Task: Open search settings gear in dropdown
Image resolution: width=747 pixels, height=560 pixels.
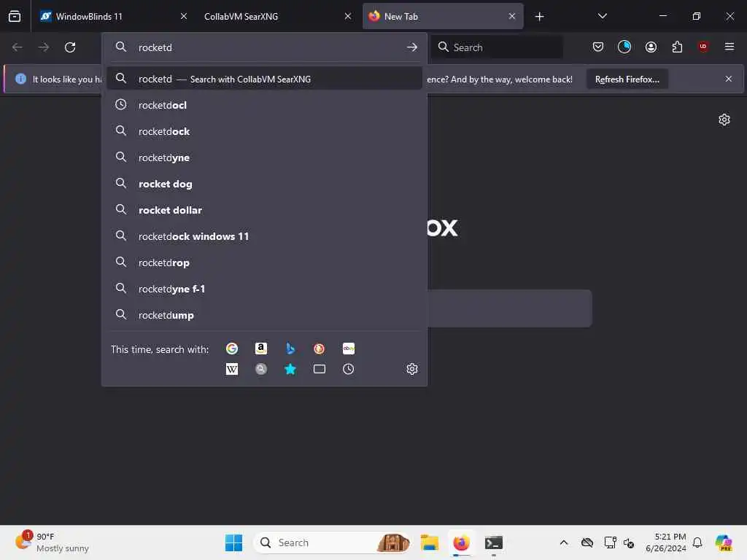Action: (412, 369)
